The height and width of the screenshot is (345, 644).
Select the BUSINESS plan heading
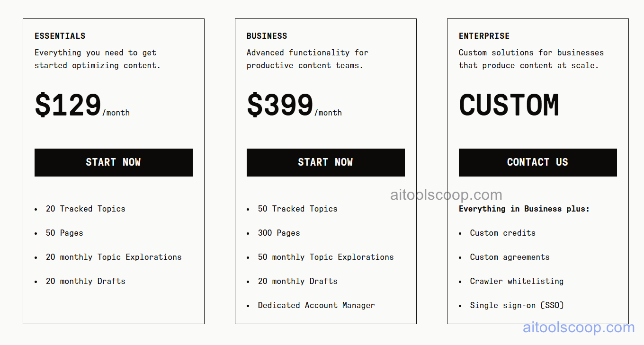[x=267, y=35]
